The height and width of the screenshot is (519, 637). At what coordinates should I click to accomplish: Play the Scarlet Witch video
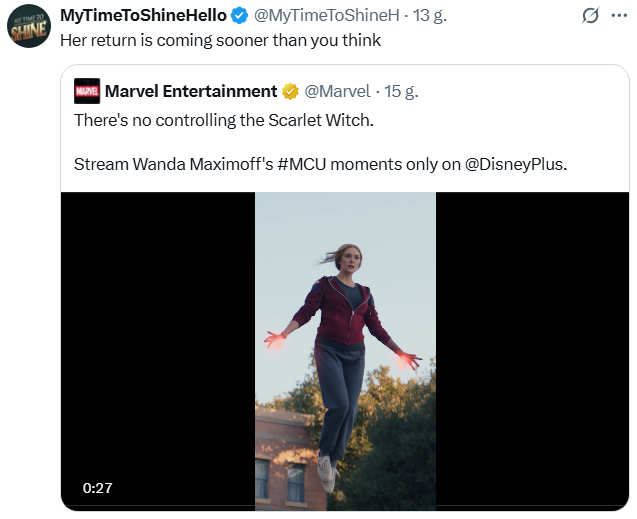[345, 350]
